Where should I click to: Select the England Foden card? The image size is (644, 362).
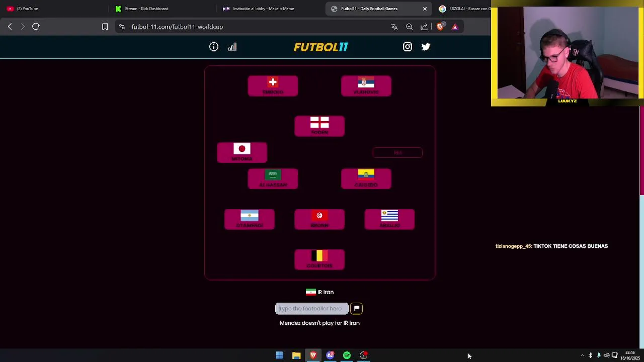(319, 126)
